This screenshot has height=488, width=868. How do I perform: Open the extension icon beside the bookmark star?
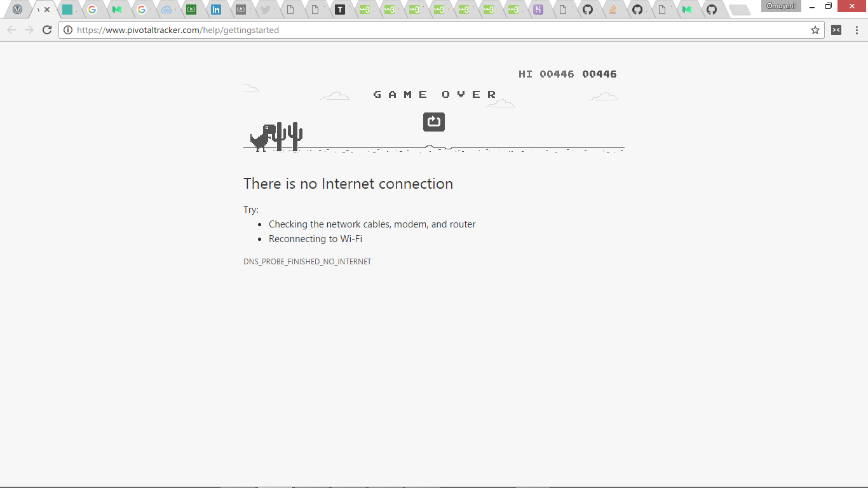point(836,30)
